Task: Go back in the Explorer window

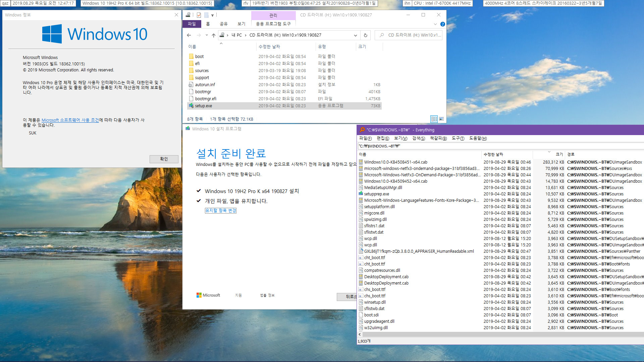Action: [x=189, y=35]
